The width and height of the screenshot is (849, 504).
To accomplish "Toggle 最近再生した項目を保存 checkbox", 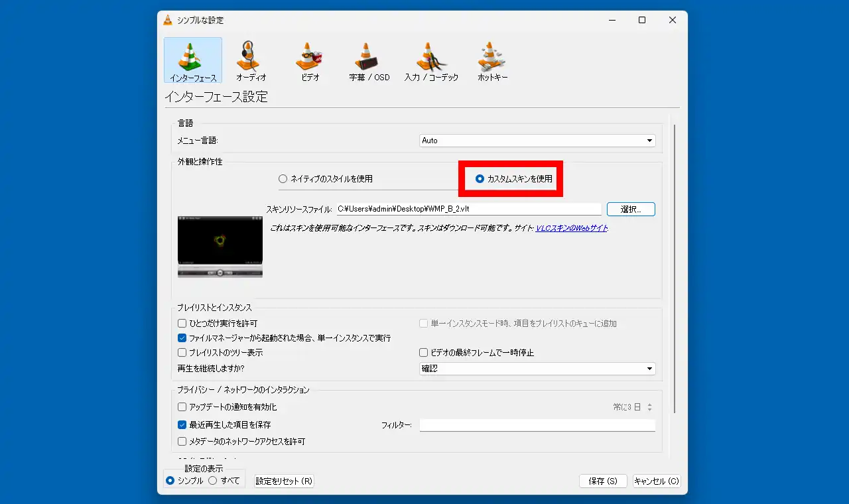I will pos(182,424).
